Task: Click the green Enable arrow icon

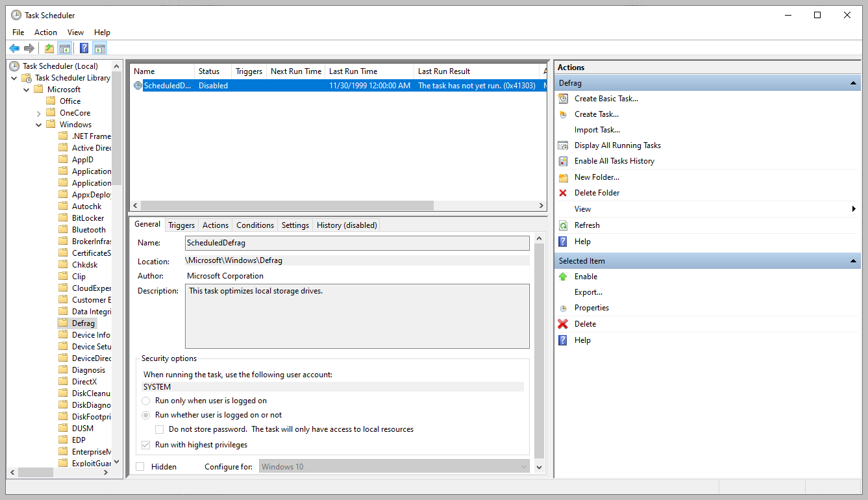Action: click(x=563, y=277)
